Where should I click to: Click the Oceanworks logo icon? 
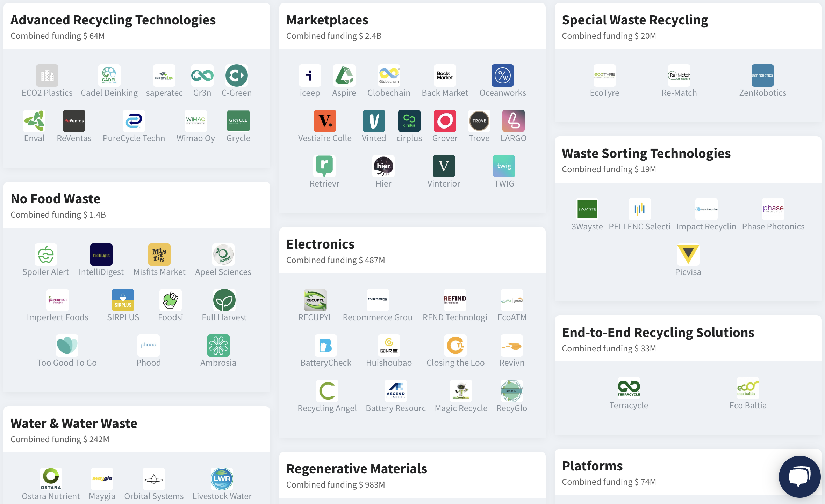[503, 75]
